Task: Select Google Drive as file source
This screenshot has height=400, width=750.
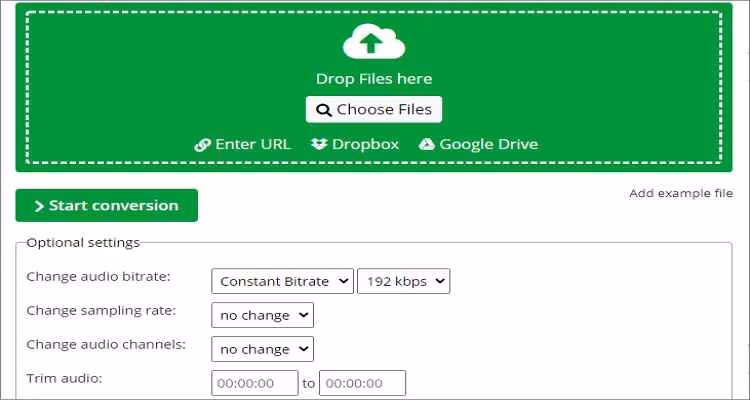Action: click(478, 144)
